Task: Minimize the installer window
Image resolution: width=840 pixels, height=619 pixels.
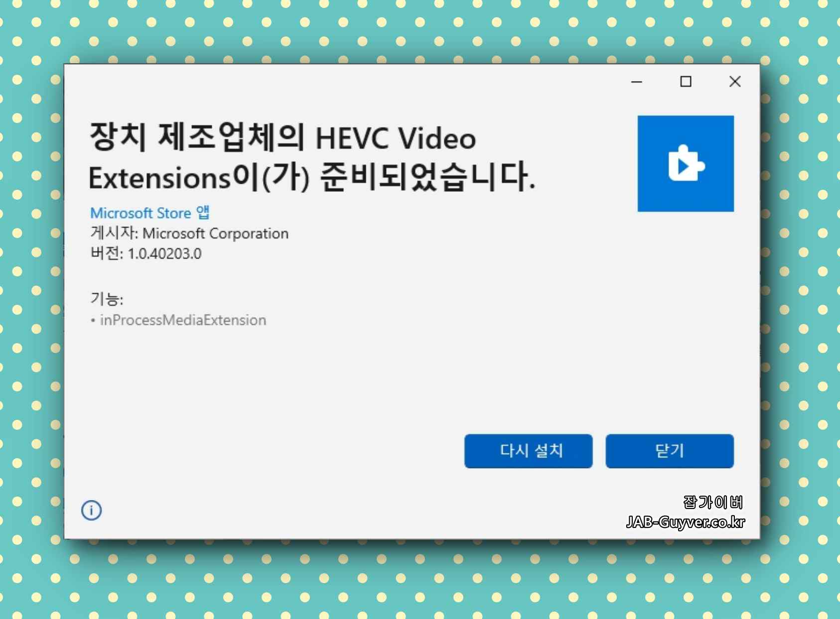Action: pos(637,81)
